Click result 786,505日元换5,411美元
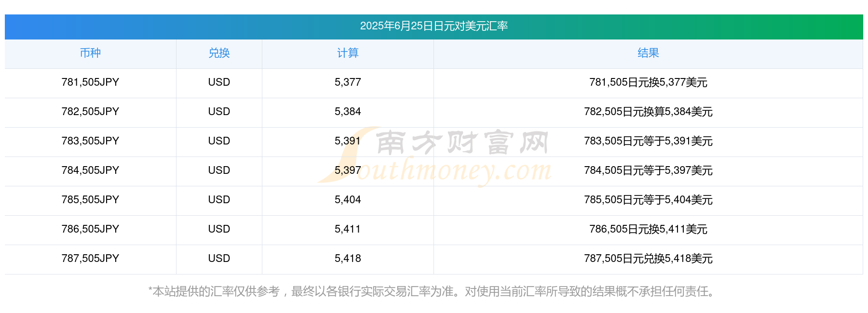The width and height of the screenshot is (868, 313). [x=648, y=229]
